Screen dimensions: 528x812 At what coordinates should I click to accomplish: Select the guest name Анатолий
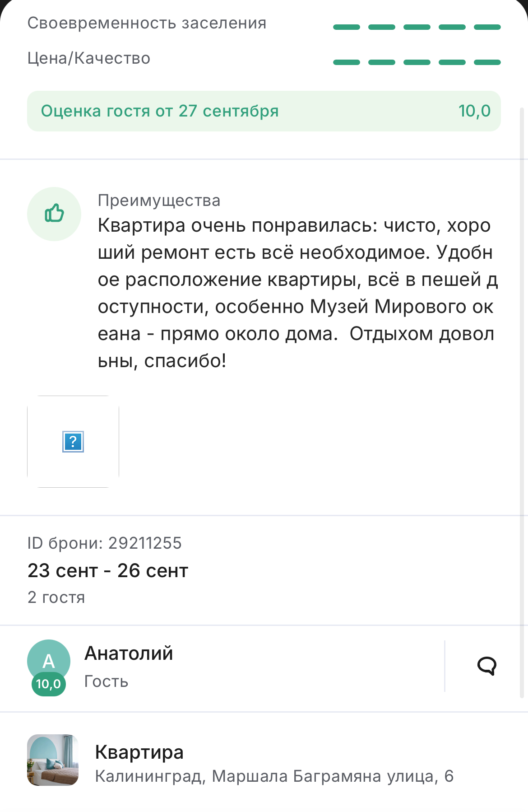[x=129, y=653]
